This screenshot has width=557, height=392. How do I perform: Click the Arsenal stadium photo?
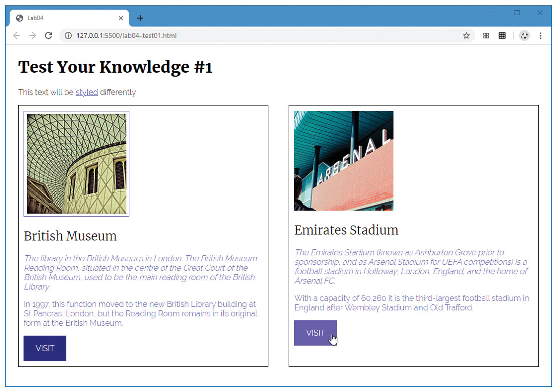(x=343, y=160)
